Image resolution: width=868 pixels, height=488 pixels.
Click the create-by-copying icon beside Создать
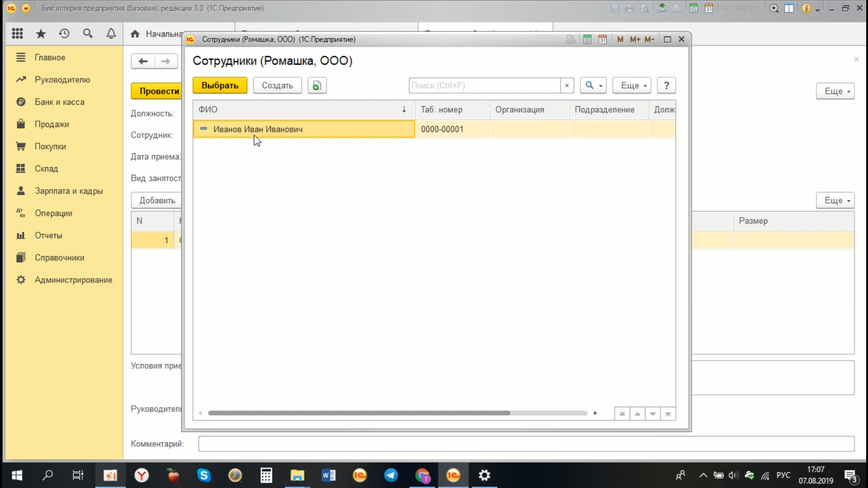(317, 85)
